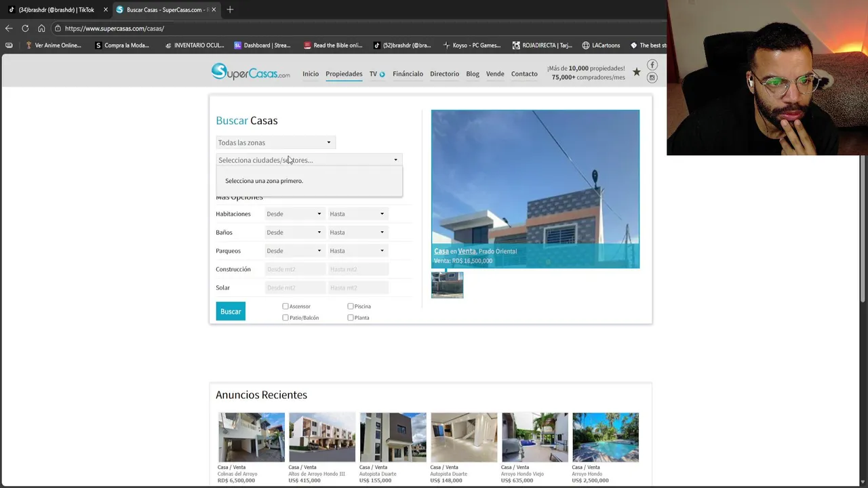Open the Casa link in featured listing caption
The height and width of the screenshot is (488, 868).
[441, 251]
